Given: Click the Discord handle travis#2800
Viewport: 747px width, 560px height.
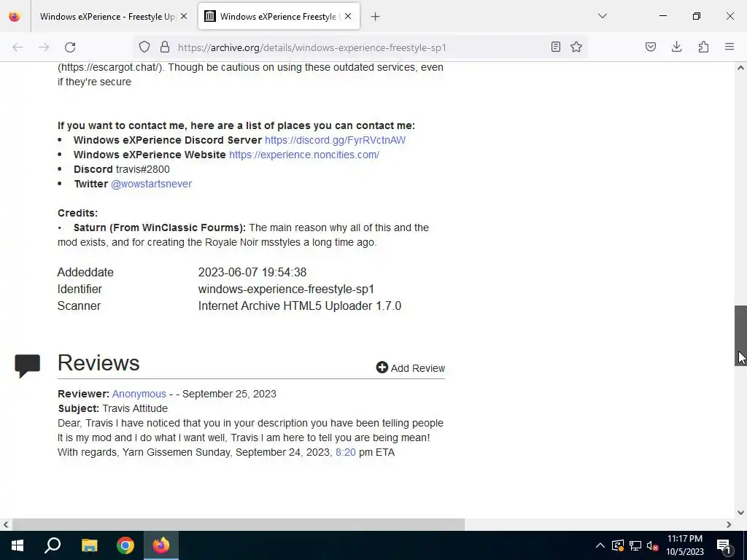Looking at the screenshot, I should click(x=143, y=169).
